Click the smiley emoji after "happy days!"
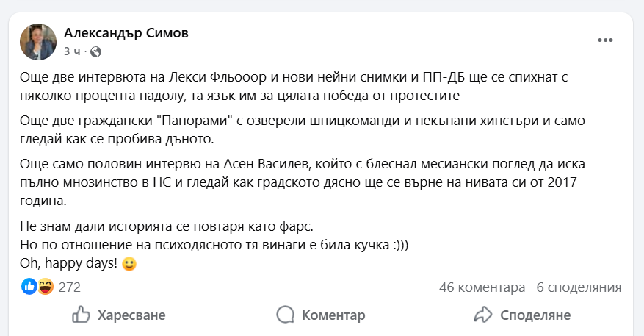 129,264
